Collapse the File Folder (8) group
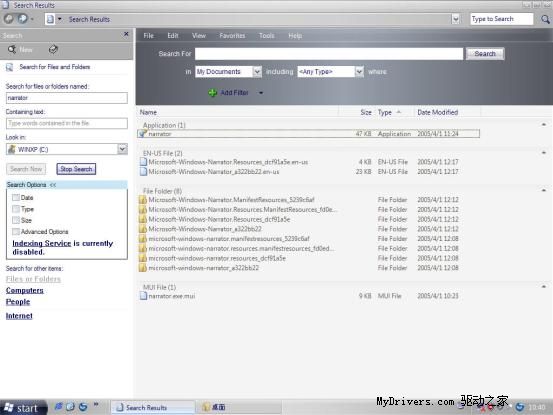Image resolution: width=553 pixels, height=415 pixels. pos(544,190)
